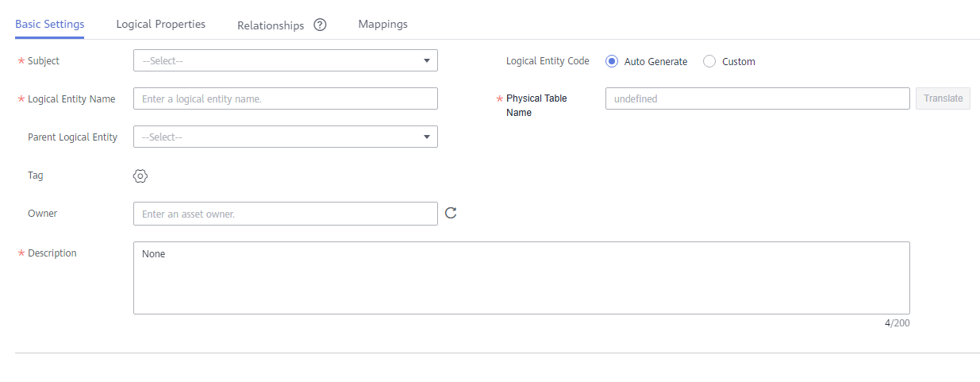Expand the Parent Logical Entity select box
The image size is (980, 382).
(286, 137)
